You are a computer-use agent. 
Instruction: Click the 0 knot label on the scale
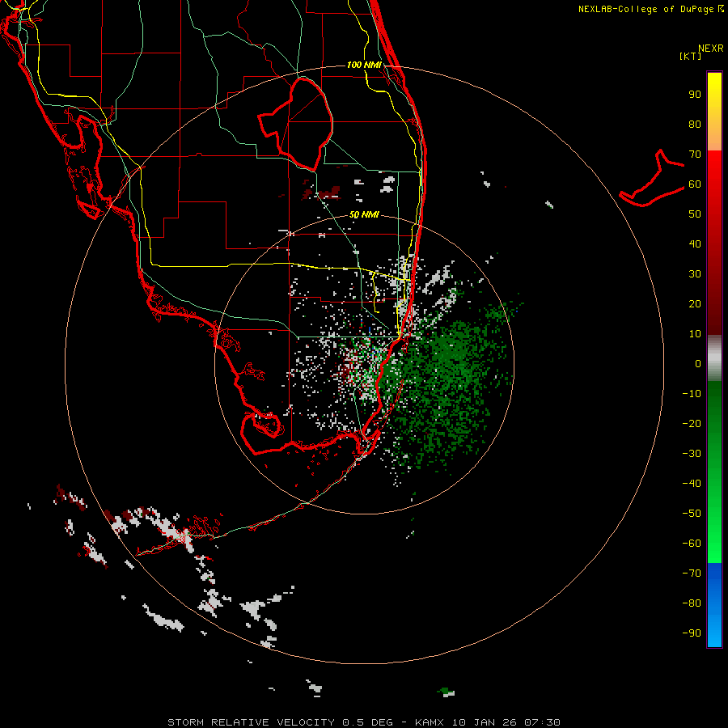(x=698, y=363)
